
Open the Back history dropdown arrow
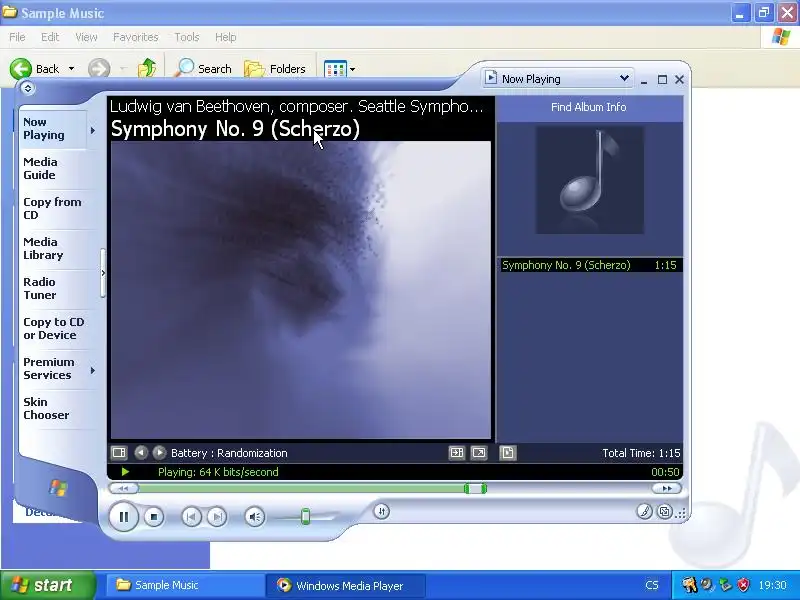coord(71,68)
